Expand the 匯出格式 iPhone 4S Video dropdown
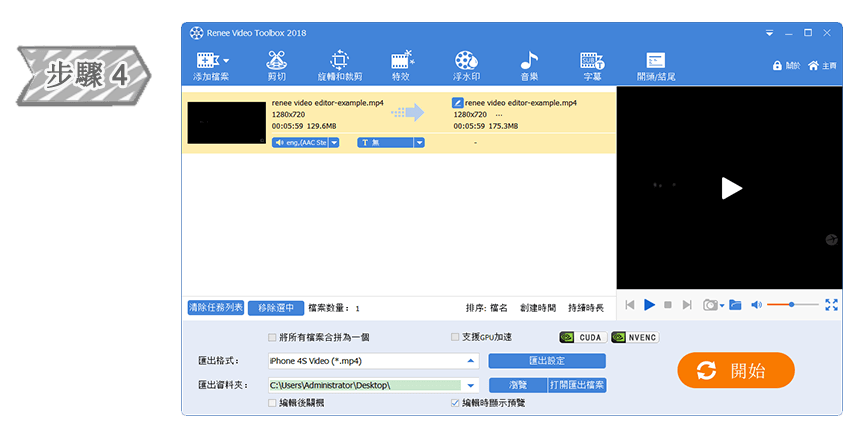This screenshot has width=850, height=437. point(470,361)
